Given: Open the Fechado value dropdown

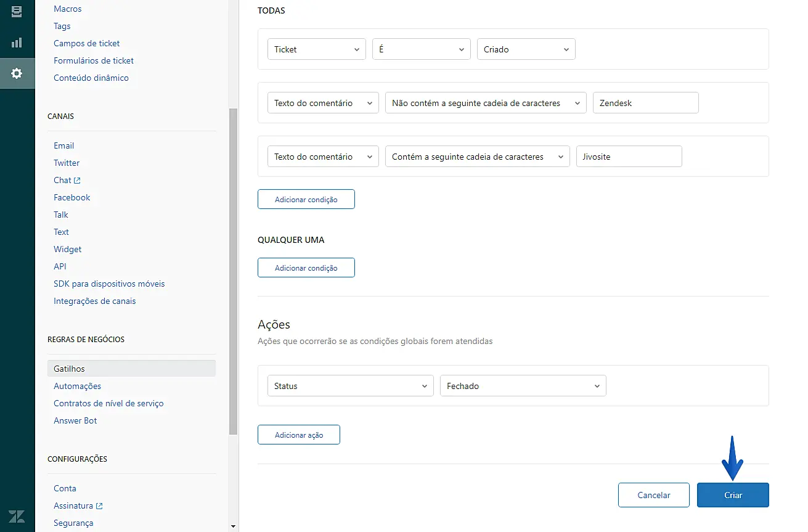Looking at the screenshot, I should (523, 386).
